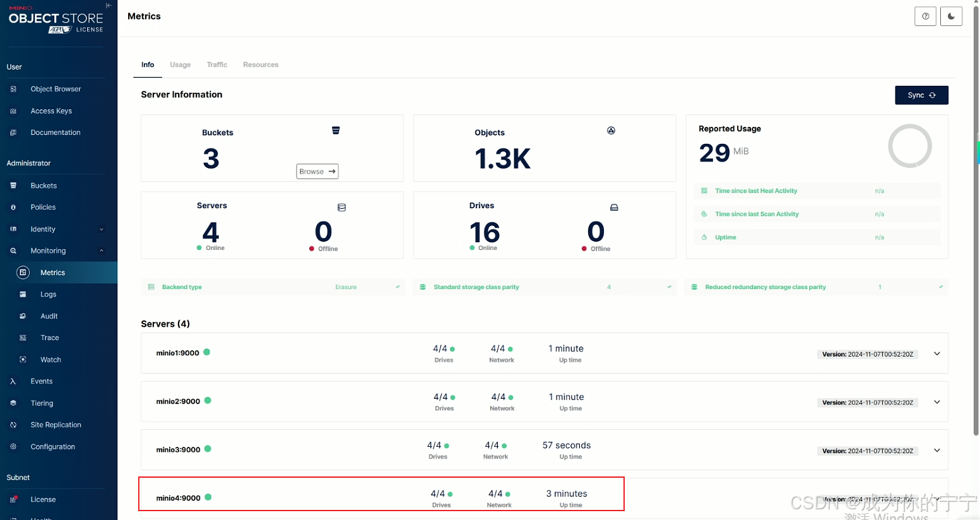Switch to the Resources tab

coord(261,65)
